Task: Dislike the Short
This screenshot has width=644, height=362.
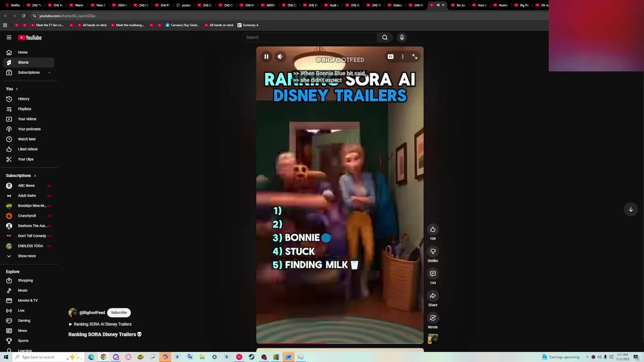Action: point(433,251)
